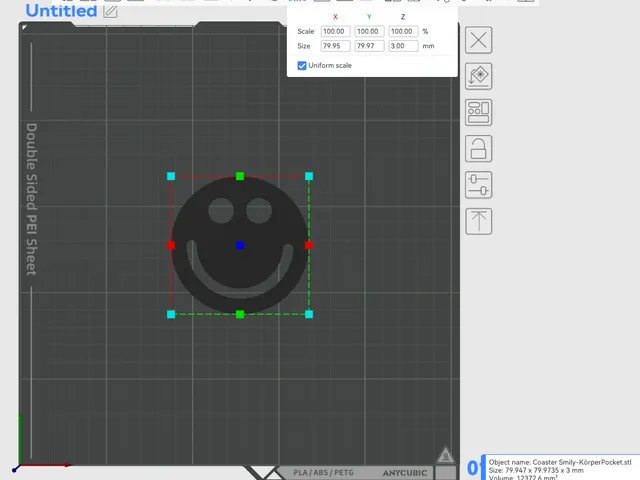This screenshot has width=640, height=480.
Task: Click the bottom-left cyan corner scale handle
Action: (x=171, y=314)
